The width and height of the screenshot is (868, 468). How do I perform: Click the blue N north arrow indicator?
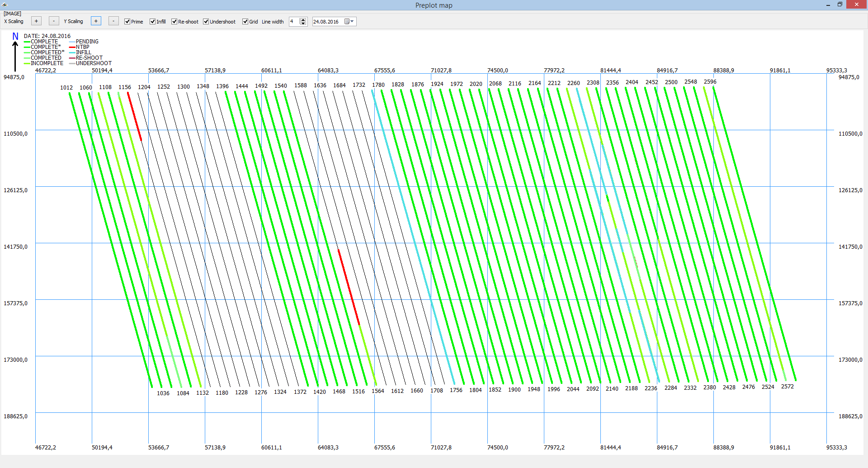pos(15,37)
